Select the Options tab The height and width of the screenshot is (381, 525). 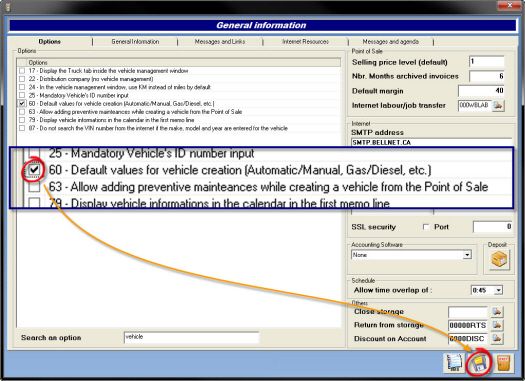coord(50,42)
